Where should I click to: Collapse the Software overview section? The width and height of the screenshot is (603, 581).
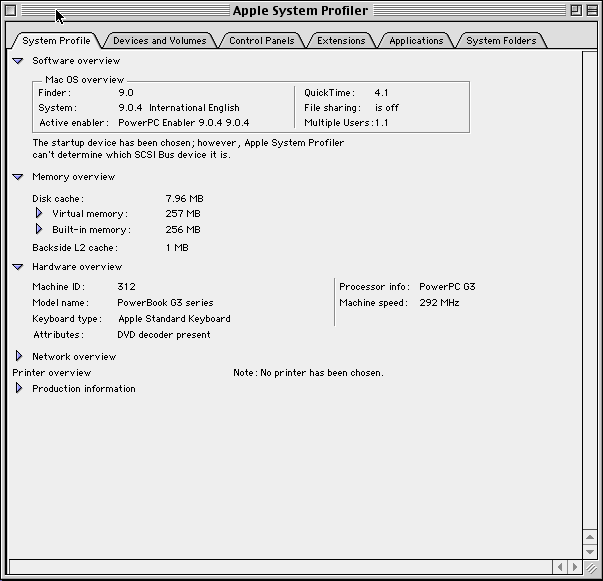pos(18,61)
